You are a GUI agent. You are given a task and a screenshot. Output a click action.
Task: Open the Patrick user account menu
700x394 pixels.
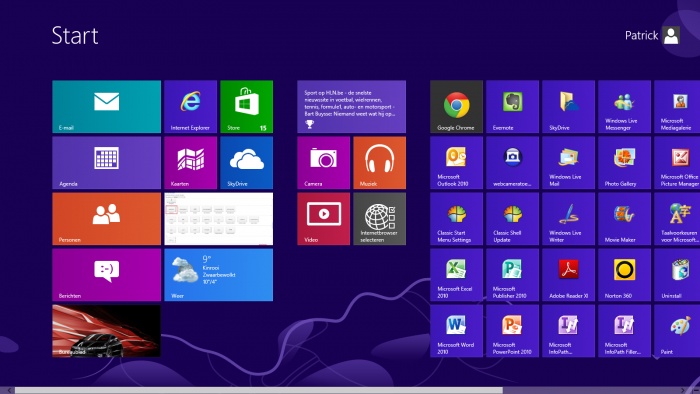click(x=652, y=35)
